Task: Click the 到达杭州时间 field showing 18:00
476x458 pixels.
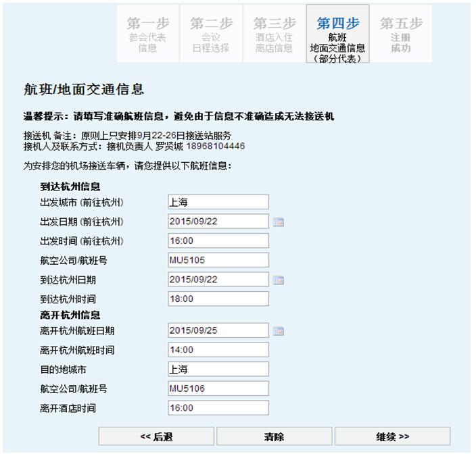Action: (218, 299)
